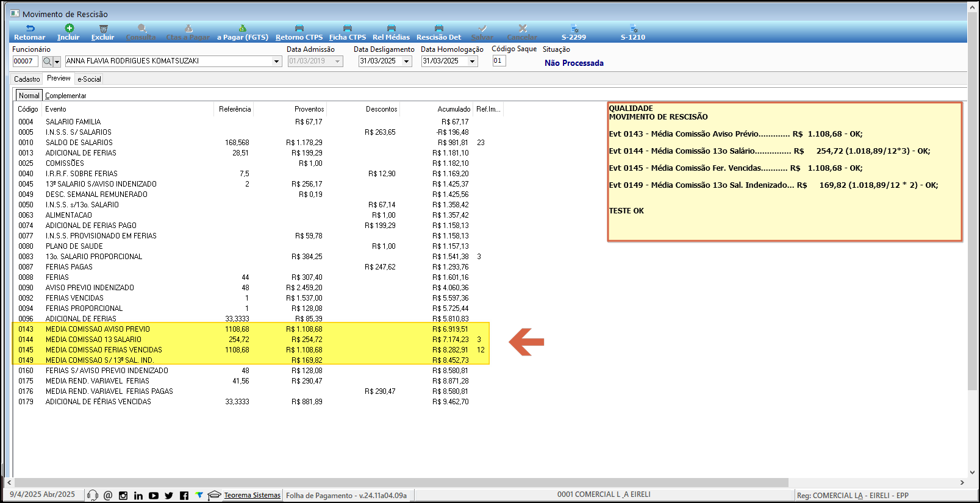Click the vertical scrollbar down arrow
Viewport: 980px width, 503px height.
pos(972,472)
